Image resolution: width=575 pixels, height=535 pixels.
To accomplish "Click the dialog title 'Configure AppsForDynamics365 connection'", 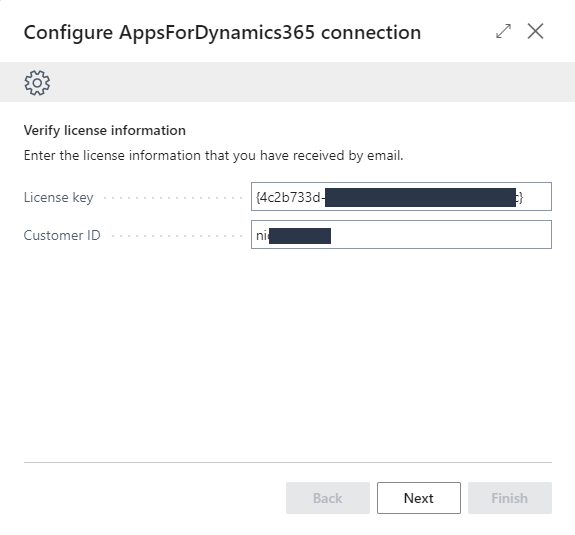I will click(222, 33).
